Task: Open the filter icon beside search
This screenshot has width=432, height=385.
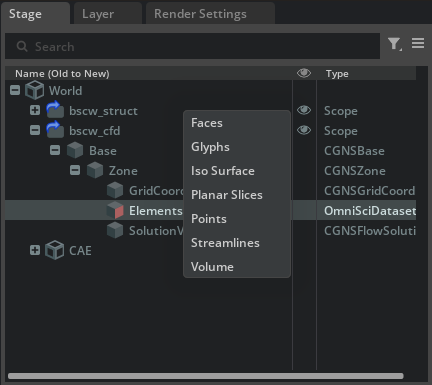Action: [395, 44]
